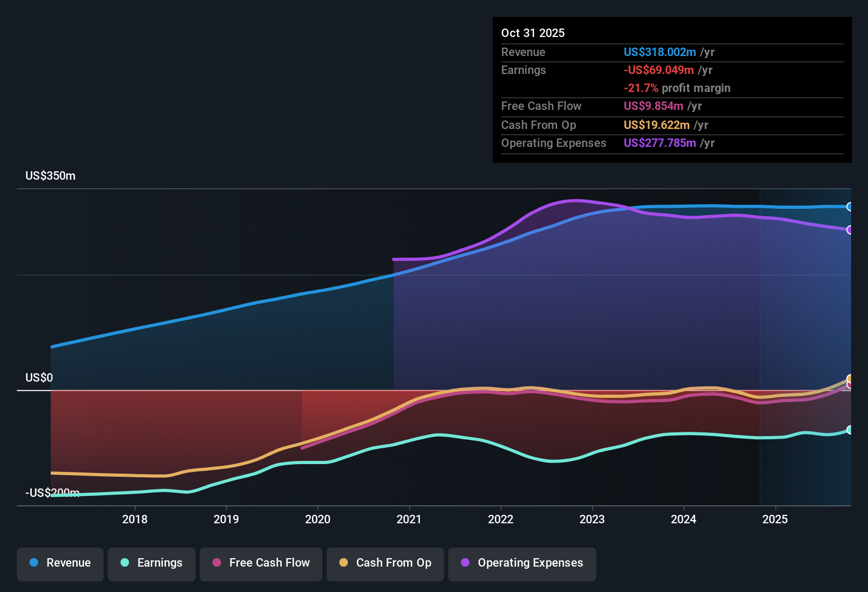
Task: Click the US$318.002m Revenue value
Action: [x=659, y=52]
